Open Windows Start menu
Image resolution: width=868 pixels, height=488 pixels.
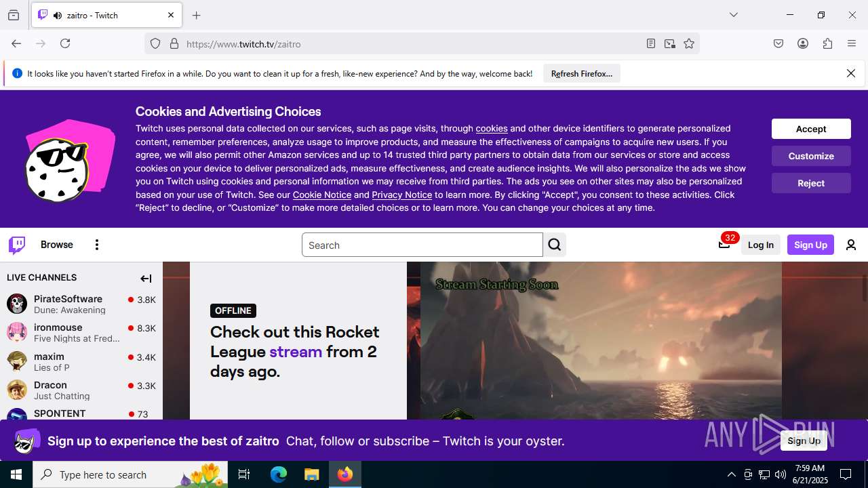(16, 474)
